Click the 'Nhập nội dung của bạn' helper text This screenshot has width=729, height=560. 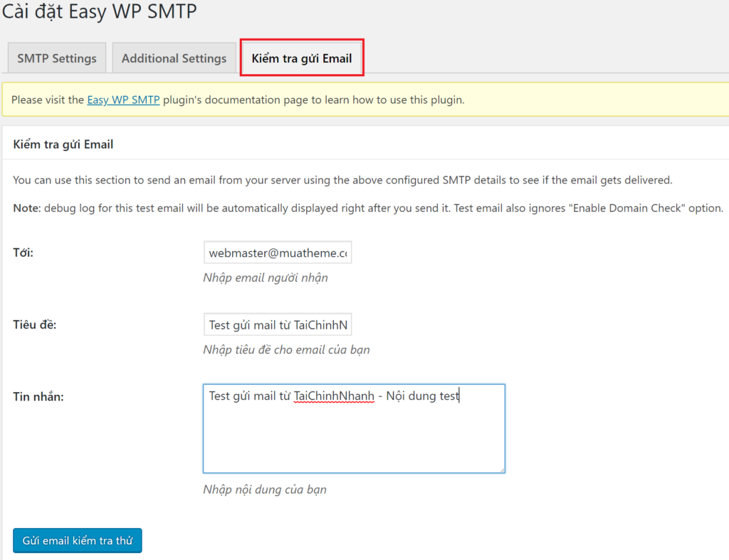coord(265,490)
